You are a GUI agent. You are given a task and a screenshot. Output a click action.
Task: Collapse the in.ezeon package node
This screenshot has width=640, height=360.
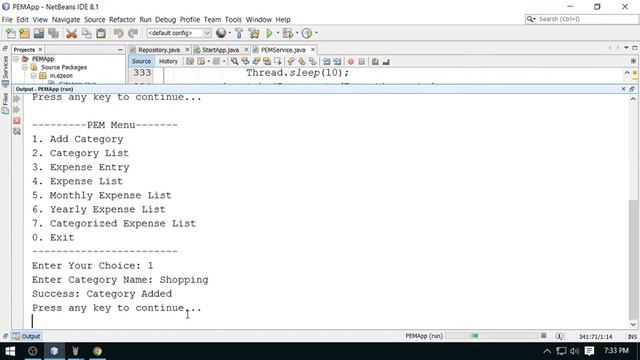(x=33, y=76)
